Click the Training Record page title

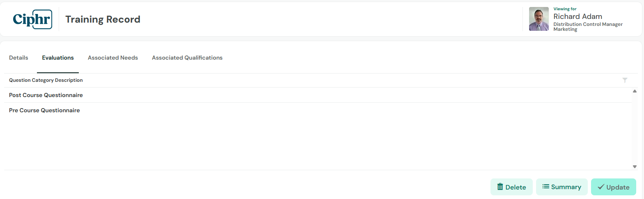pos(103,19)
